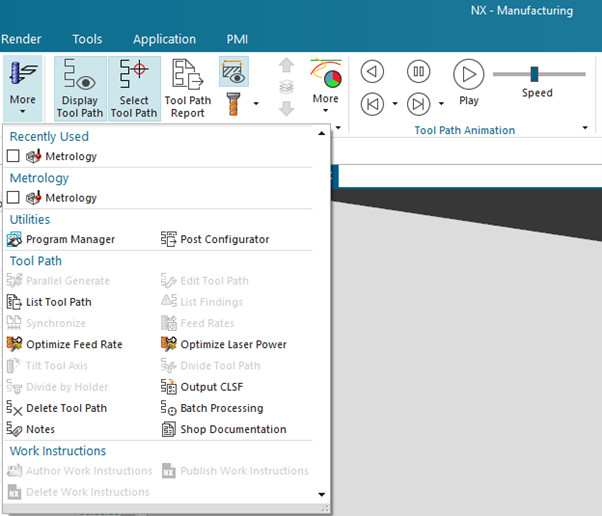Click List Findings command
Image resolution: width=602 pixels, height=516 pixels.
pyautogui.click(x=202, y=302)
